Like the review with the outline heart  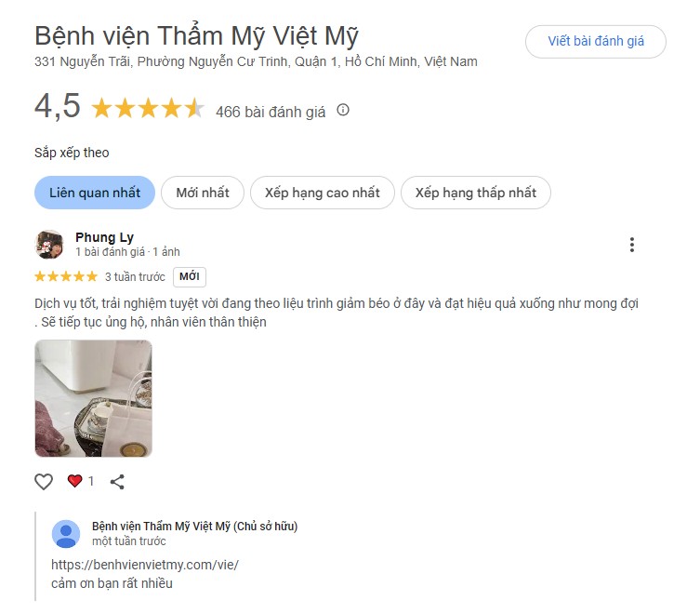pos(44,481)
